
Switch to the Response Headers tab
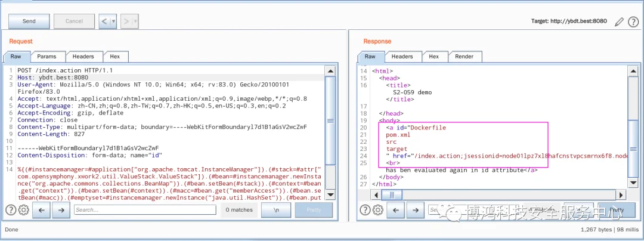[402, 57]
